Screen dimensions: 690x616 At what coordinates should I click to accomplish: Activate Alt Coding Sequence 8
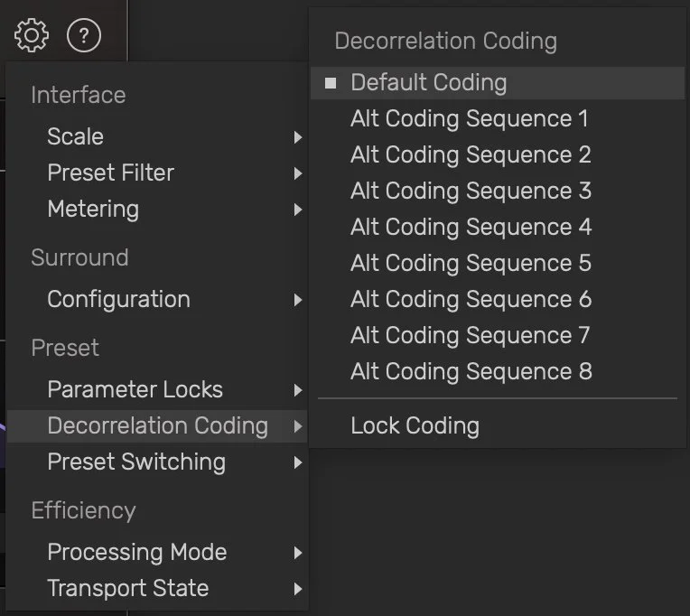coord(471,372)
